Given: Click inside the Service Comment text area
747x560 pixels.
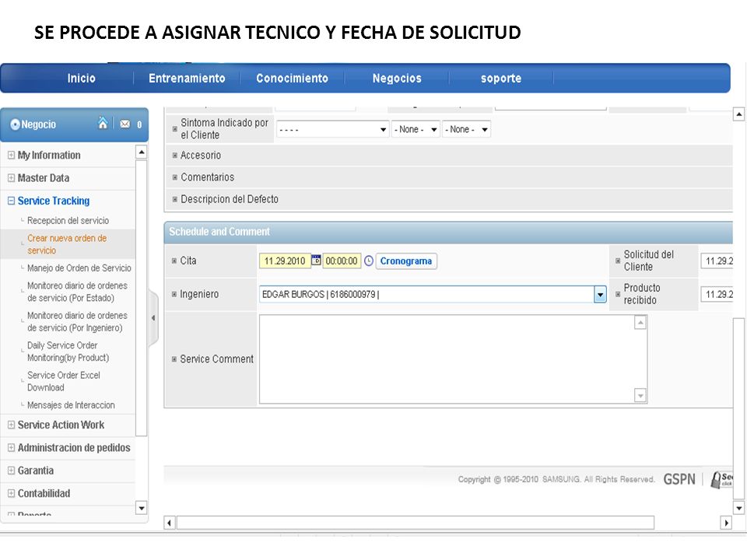Looking at the screenshot, I should (447, 359).
